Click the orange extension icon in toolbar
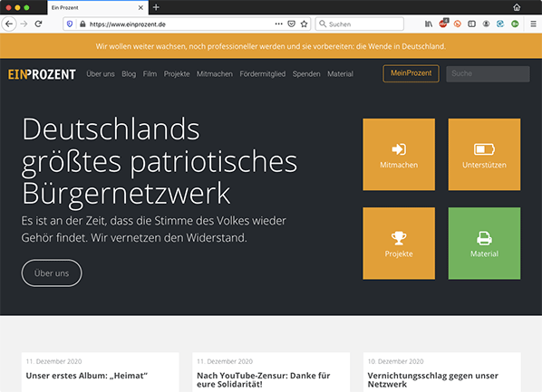The height and width of the screenshot is (392, 542). click(x=458, y=24)
